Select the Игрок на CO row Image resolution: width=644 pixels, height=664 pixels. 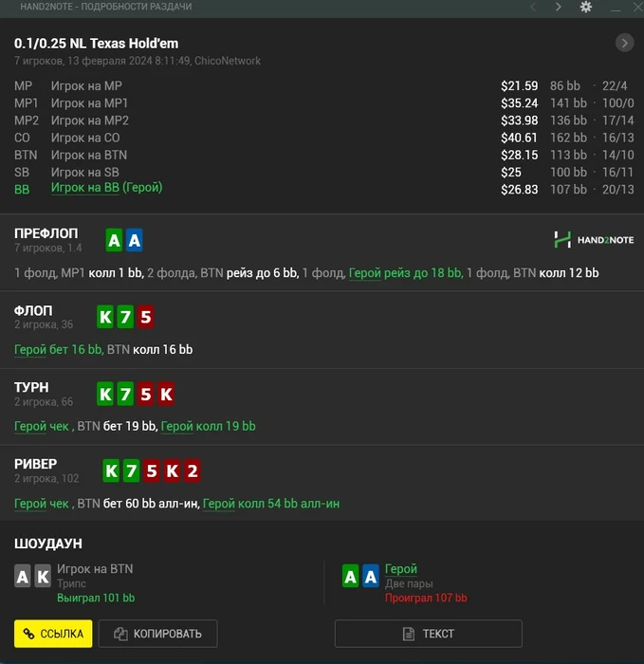click(324, 138)
